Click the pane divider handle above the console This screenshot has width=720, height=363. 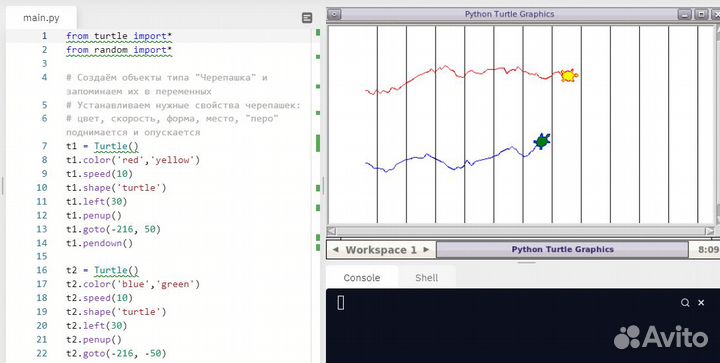point(527,263)
